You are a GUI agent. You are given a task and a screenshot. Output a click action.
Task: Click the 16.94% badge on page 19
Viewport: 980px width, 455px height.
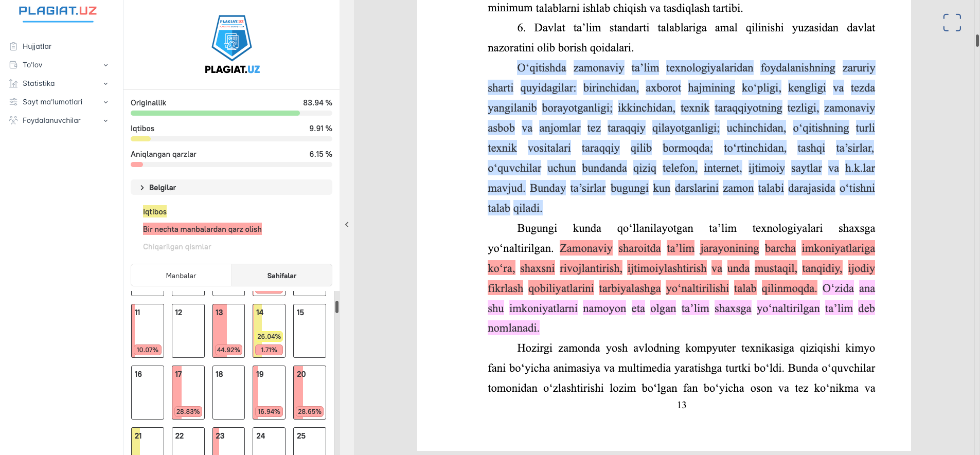point(269,412)
